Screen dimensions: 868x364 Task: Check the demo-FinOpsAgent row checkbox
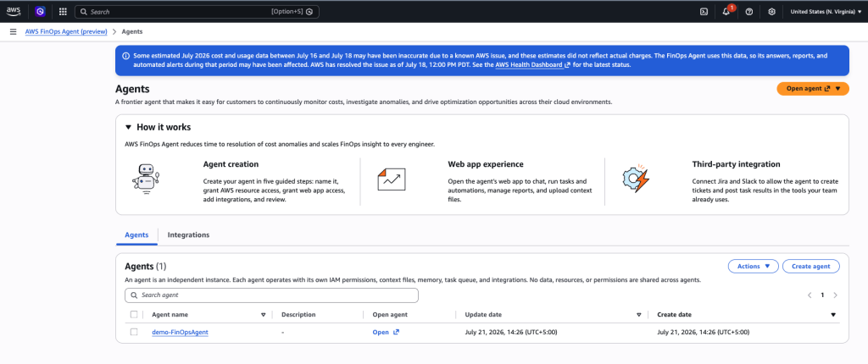click(134, 332)
